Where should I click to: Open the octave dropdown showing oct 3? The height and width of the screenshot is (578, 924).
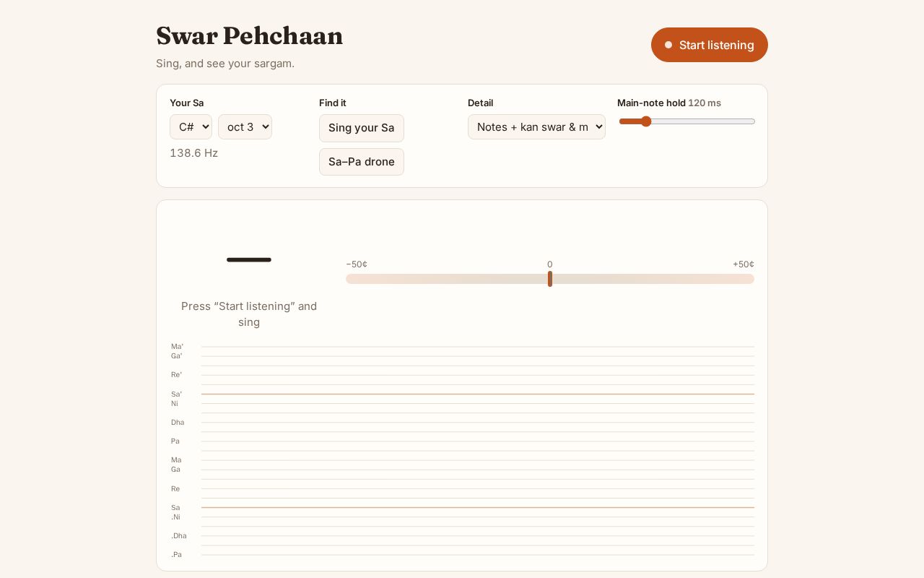pos(245,126)
